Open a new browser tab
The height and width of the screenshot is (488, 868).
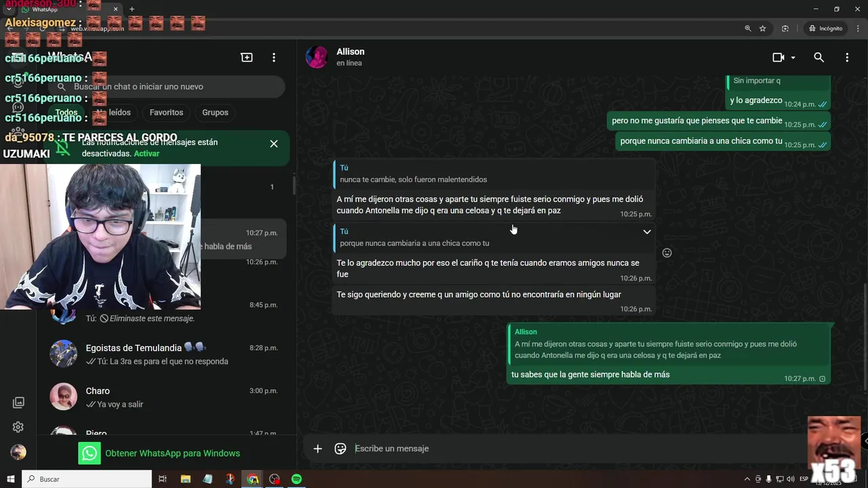click(x=132, y=9)
